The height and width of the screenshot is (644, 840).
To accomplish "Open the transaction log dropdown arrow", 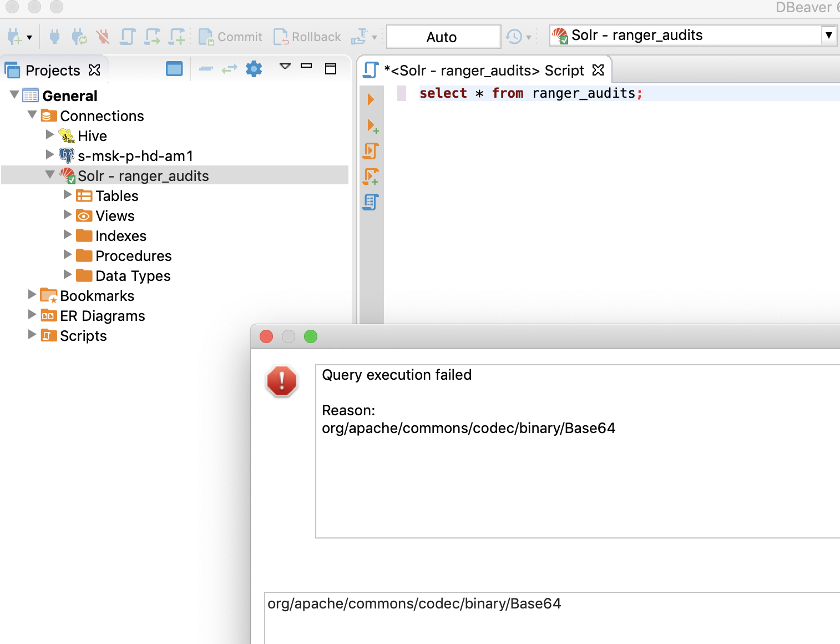I will 529,38.
